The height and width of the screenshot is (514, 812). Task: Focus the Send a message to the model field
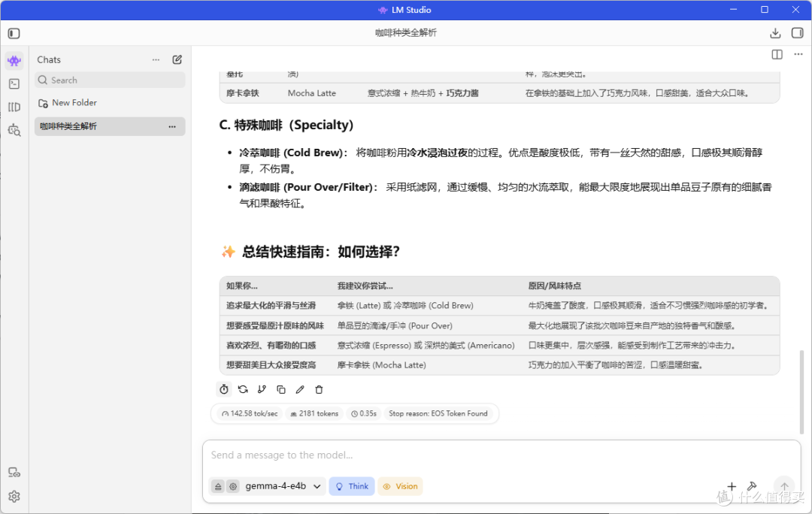tap(501, 455)
